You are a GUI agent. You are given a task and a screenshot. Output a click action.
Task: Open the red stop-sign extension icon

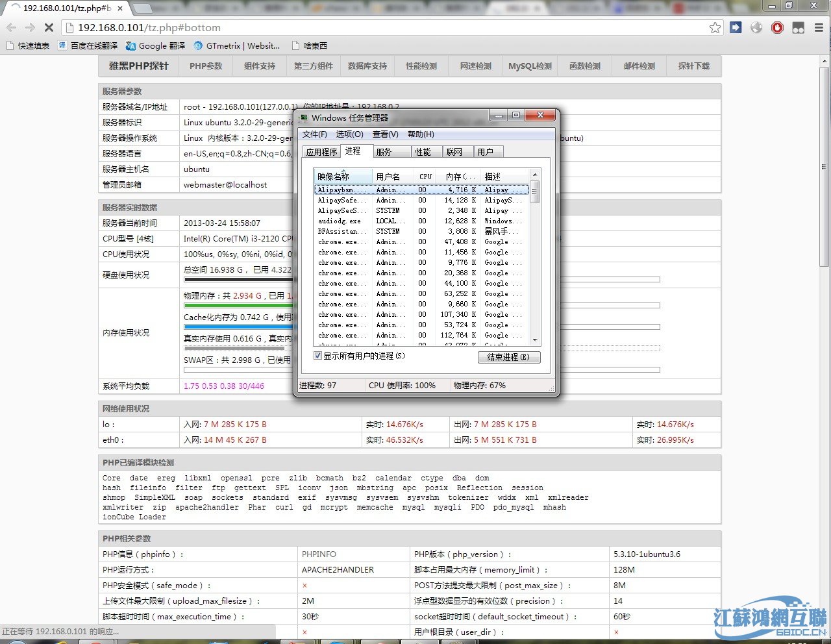pos(777,27)
